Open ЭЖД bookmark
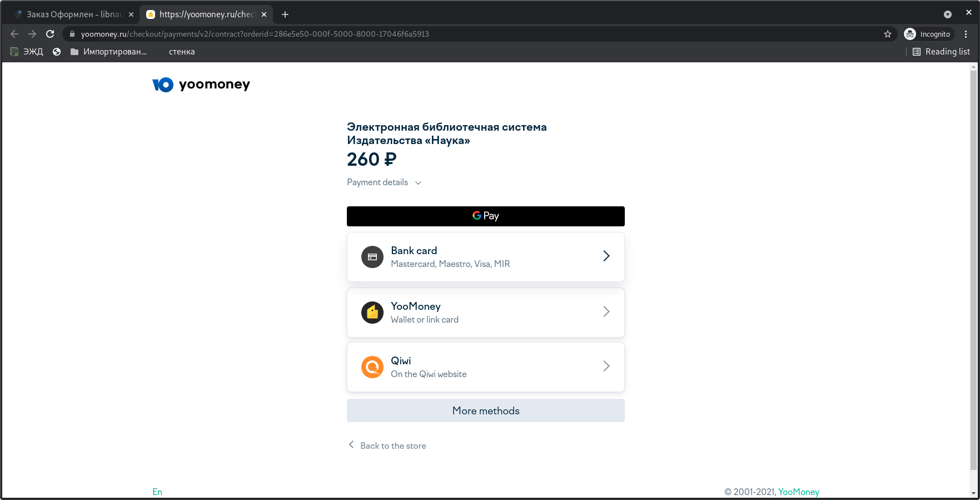Viewport: 980px width, 500px height. click(x=27, y=52)
